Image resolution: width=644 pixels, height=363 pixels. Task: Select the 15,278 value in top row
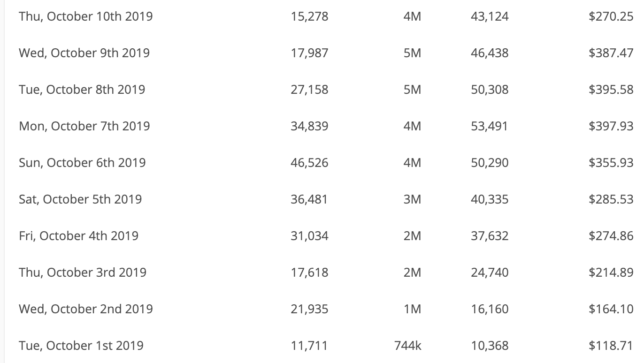point(309,16)
